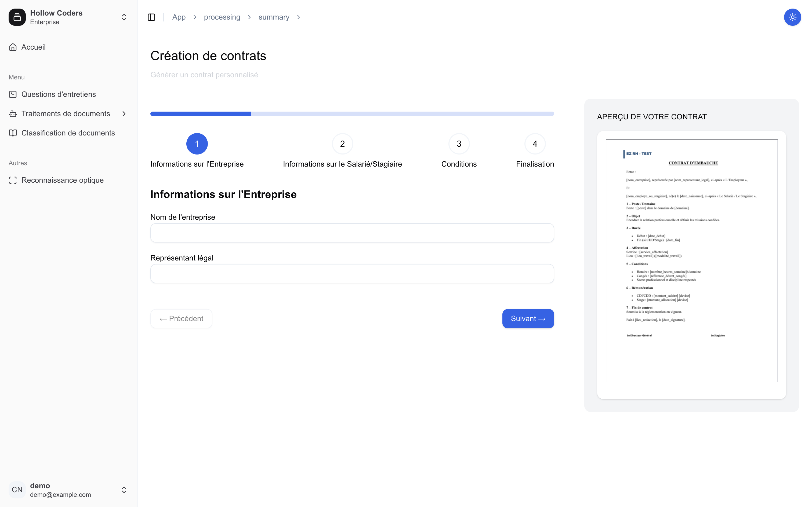Screen dimensions: 812x507
Task: Expand Traitements de documents submenu chevron
Action: (x=124, y=114)
